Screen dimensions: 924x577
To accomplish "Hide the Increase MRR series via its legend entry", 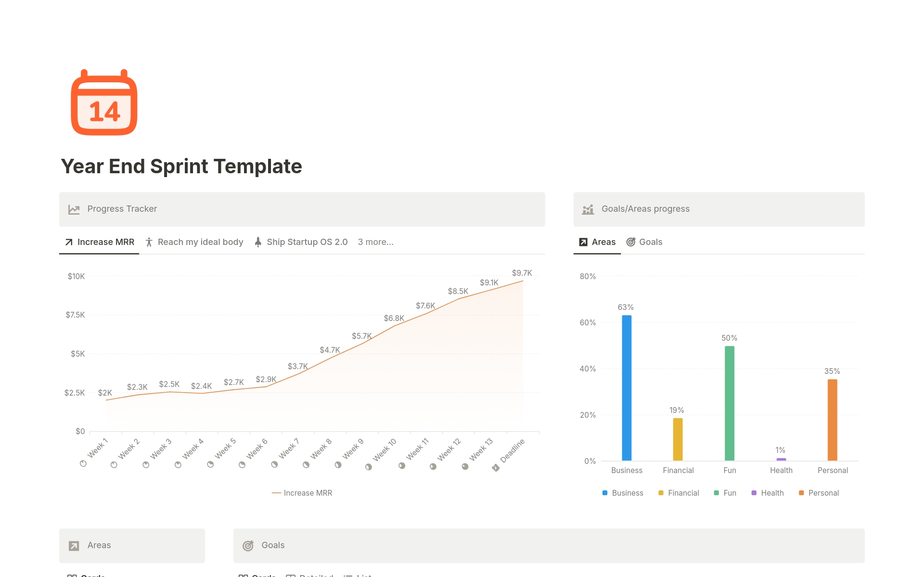I will [x=302, y=493].
